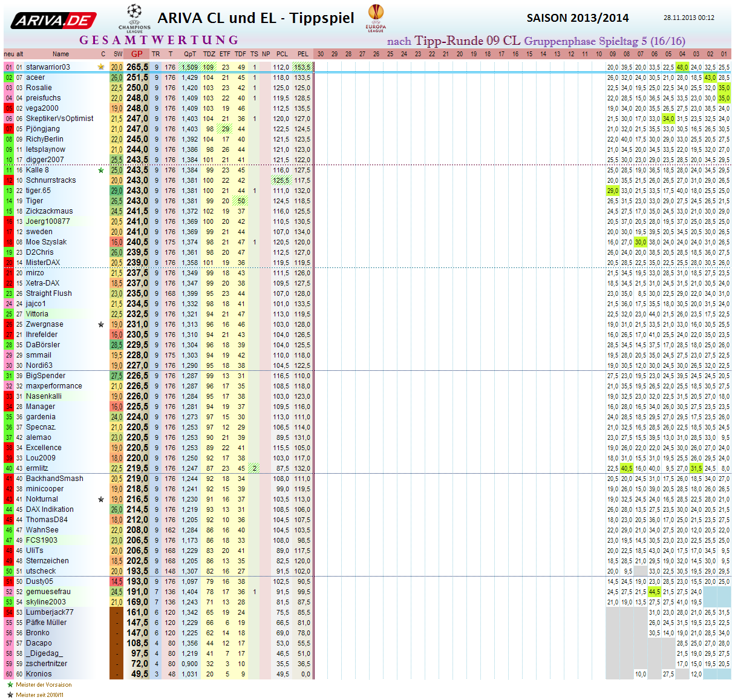Click the gold star beside starwarrior03
This screenshot has width=735, height=700.
(101, 67)
